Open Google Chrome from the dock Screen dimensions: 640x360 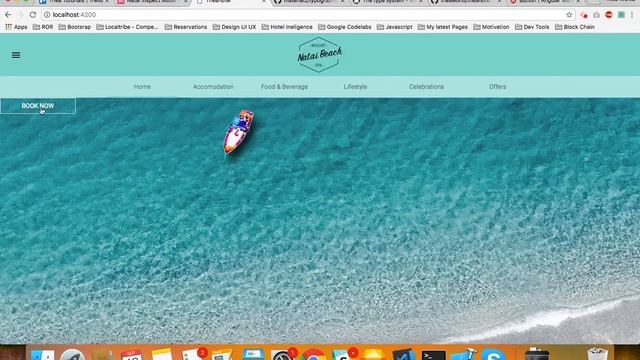(313, 355)
